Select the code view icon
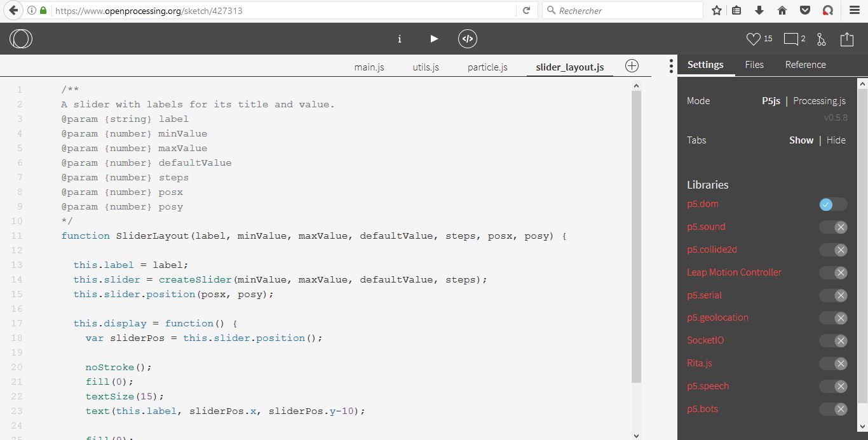Screen dimensions: 868x440 click(468, 39)
